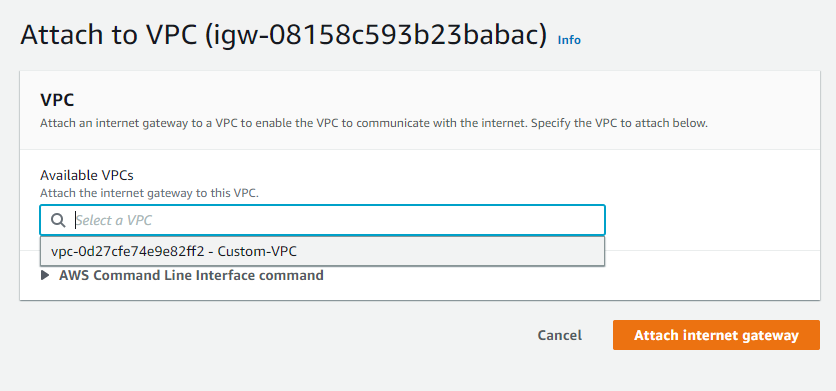Focus the Select a VPC search box
836x391 pixels.
(x=323, y=220)
